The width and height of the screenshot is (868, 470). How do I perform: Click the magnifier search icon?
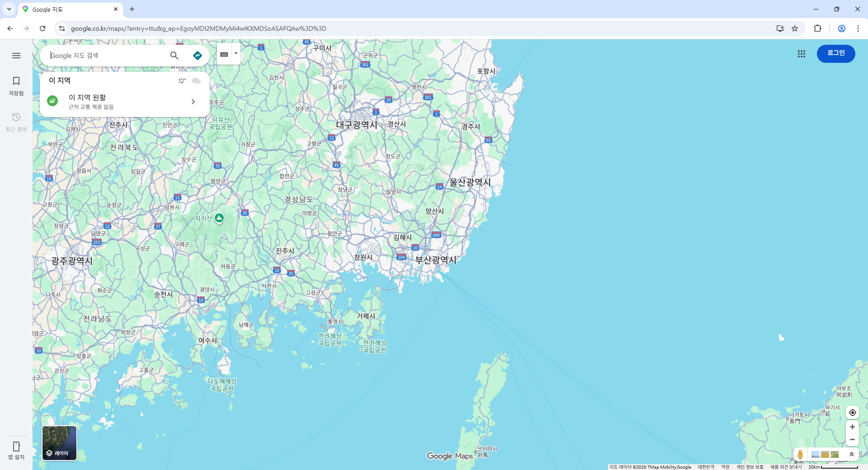[175, 56]
